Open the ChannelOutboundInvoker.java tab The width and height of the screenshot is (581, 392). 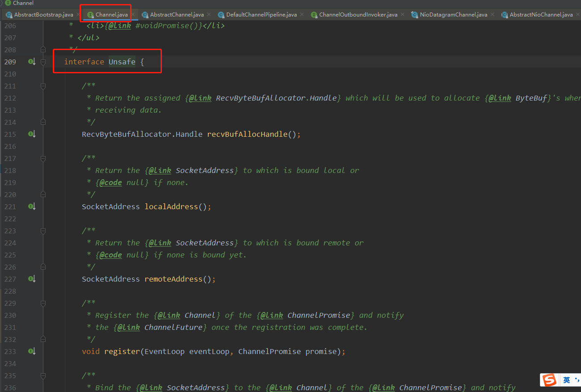pos(358,15)
